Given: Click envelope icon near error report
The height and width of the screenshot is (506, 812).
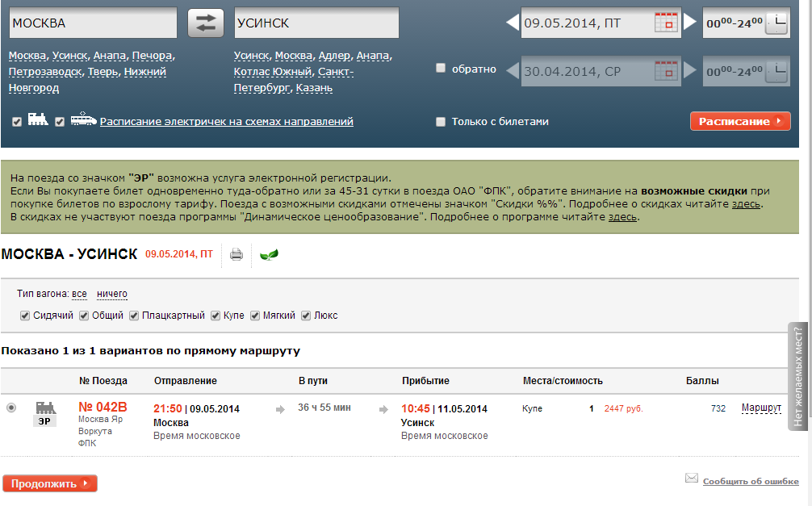Looking at the screenshot, I should 691,478.
